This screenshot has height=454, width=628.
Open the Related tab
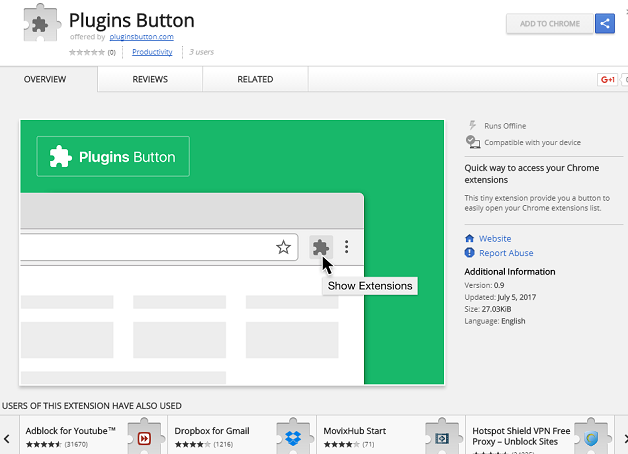tap(255, 79)
